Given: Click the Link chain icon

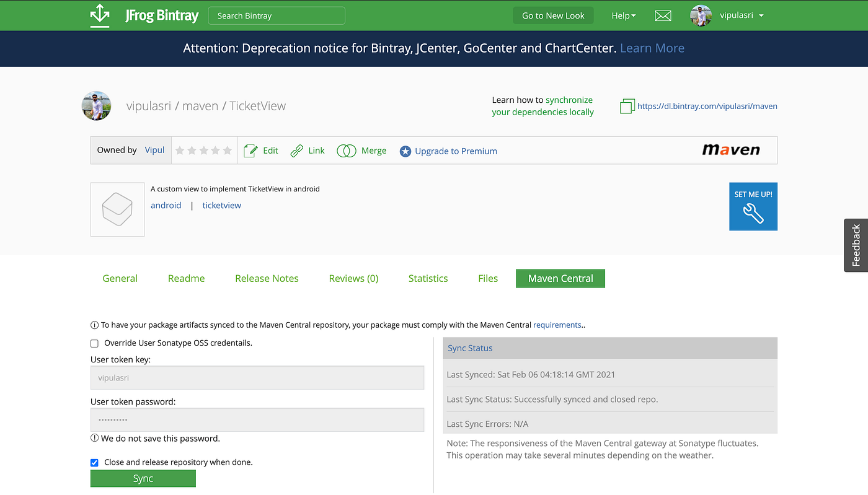Looking at the screenshot, I should [x=297, y=151].
